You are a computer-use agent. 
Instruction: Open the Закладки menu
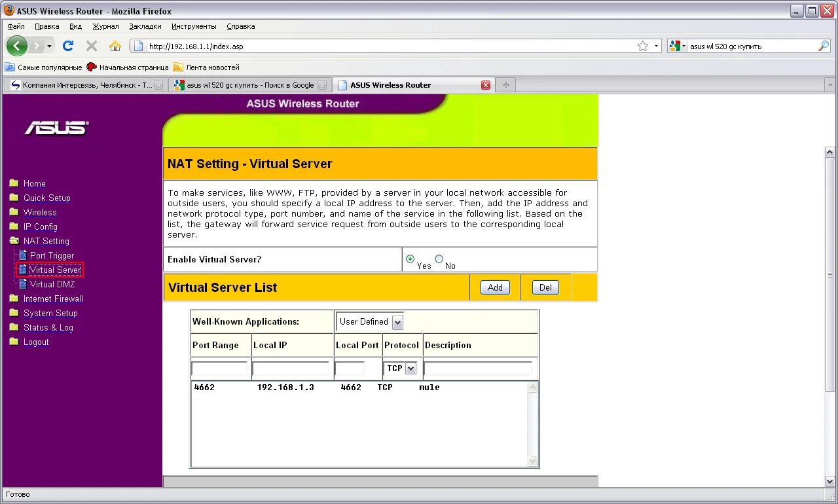tap(145, 26)
